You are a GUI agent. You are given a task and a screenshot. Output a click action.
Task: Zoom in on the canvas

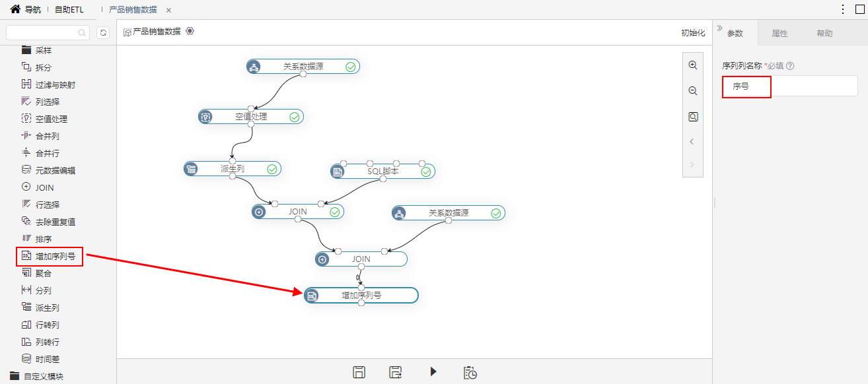click(693, 65)
